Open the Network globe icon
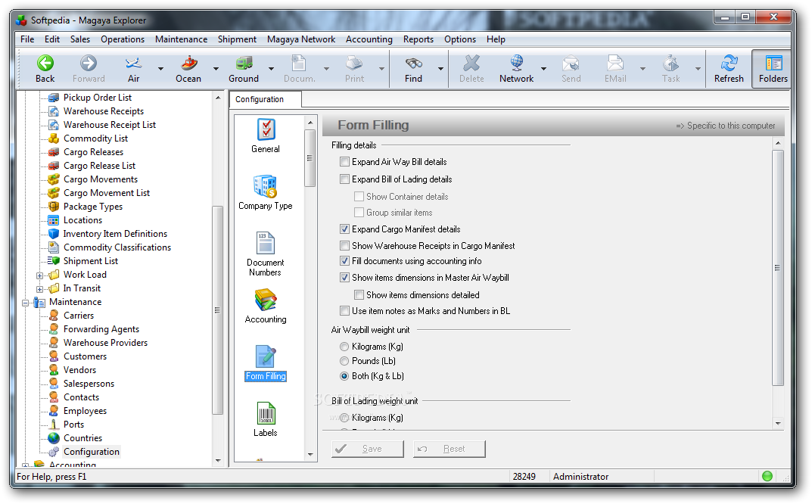 click(516, 64)
